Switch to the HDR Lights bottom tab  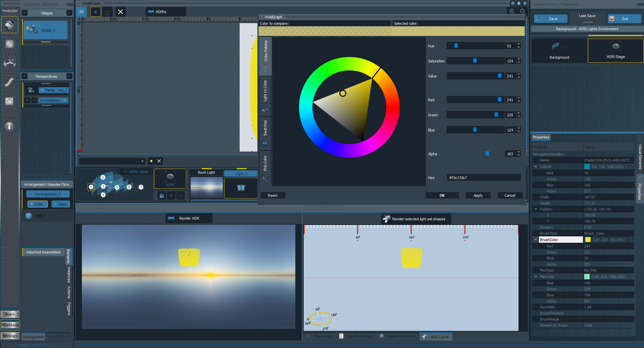436,337
